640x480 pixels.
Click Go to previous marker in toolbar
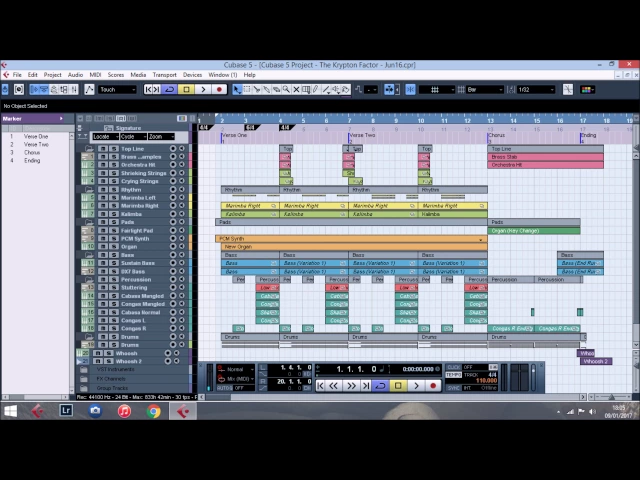point(148,89)
